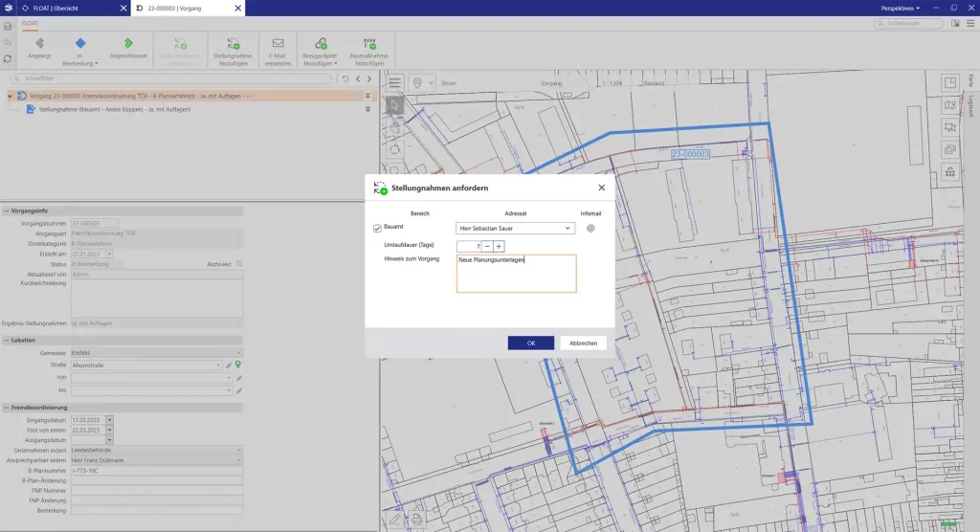The width and height of the screenshot is (980, 532).
Task: Click the Baumaßnahme hinzufügen icon
Action: point(369,44)
